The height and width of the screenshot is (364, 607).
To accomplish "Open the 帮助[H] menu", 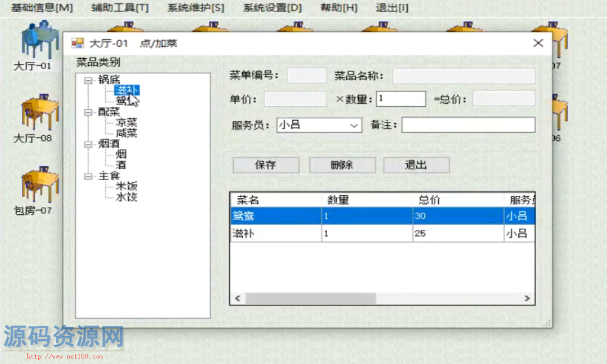I will click(339, 8).
